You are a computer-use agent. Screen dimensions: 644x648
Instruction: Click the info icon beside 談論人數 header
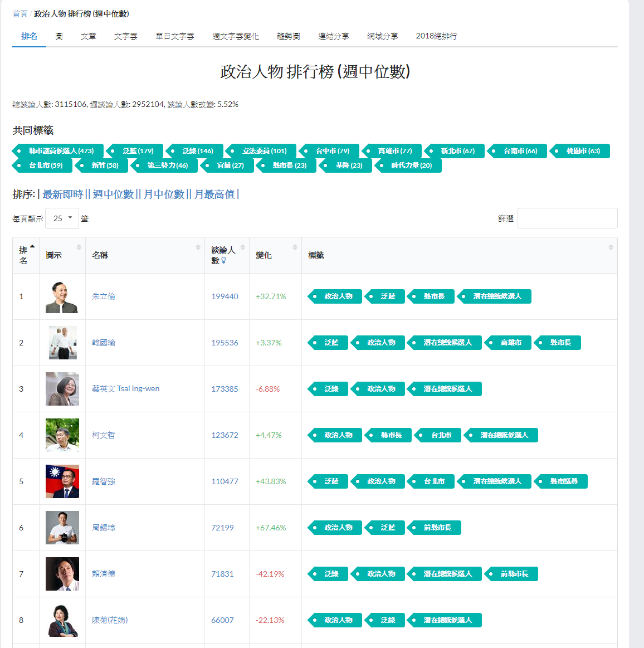tap(224, 260)
